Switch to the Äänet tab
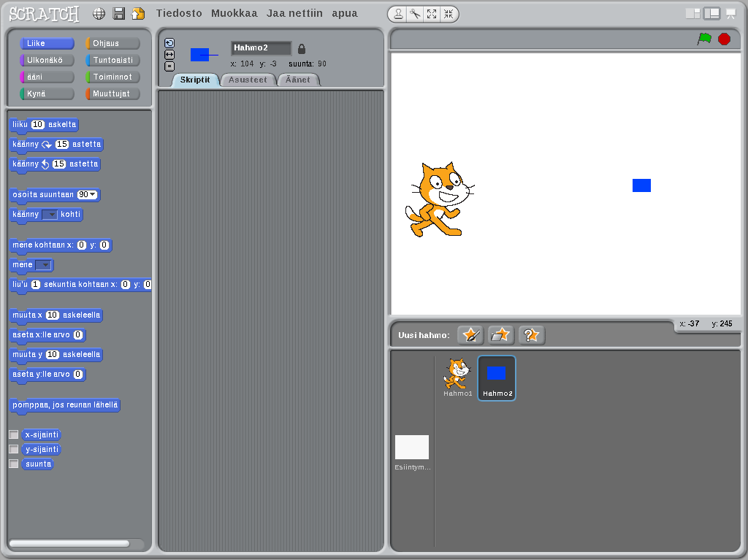Viewport: 748px width, 560px height. (x=298, y=80)
